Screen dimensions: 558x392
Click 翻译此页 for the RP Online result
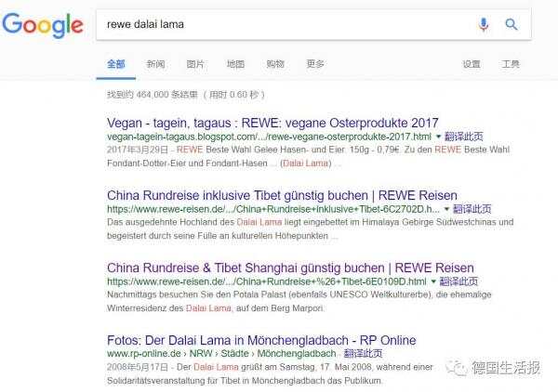(363, 354)
